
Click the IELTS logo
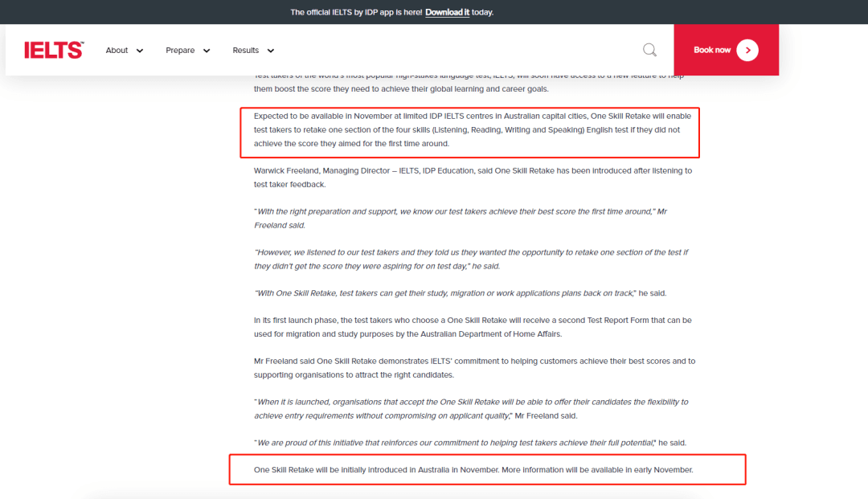point(54,50)
